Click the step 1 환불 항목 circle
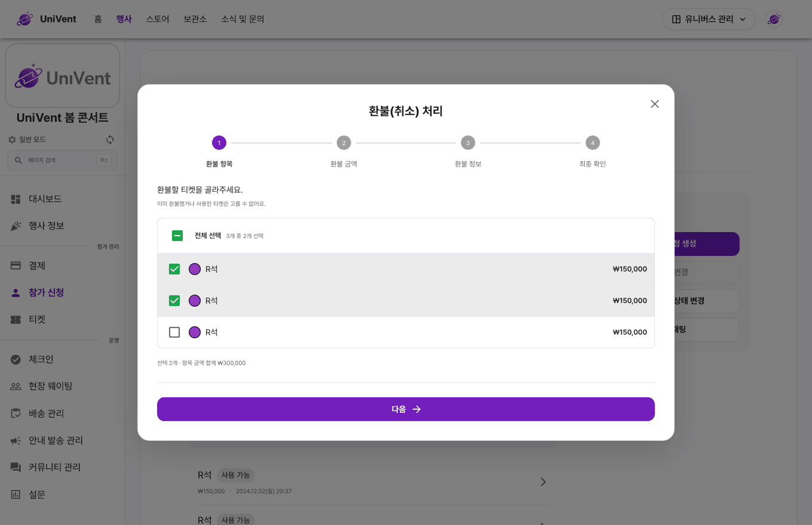Image resolution: width=812 pixels, height=525 pixels. pyautogui.click(x=219, y=143)
